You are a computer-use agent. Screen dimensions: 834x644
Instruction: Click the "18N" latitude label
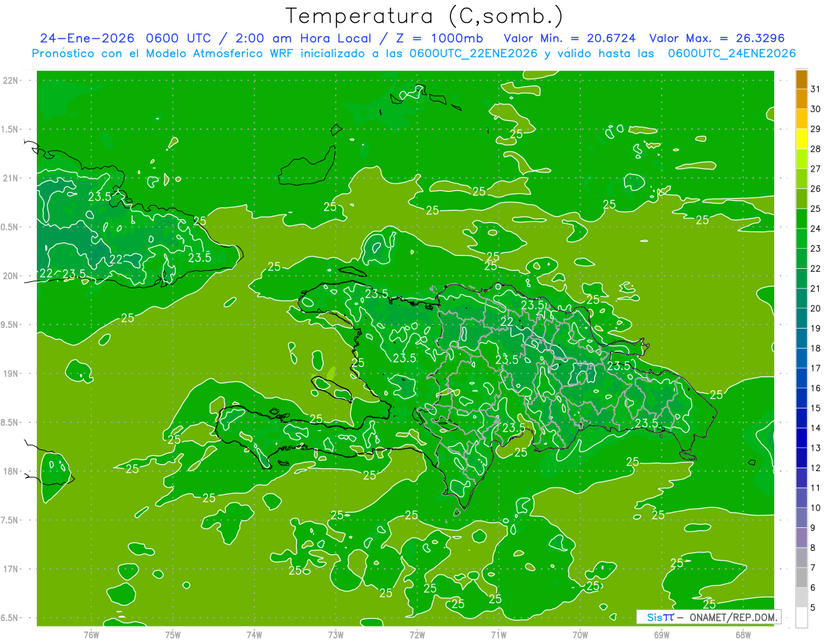(x=10, y=472)
